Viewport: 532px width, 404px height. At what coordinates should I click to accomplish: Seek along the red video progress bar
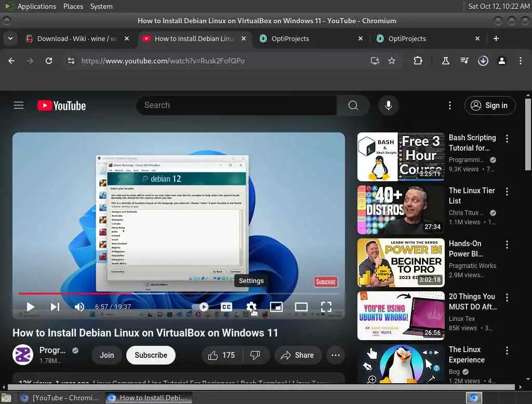tap(179, 293)
